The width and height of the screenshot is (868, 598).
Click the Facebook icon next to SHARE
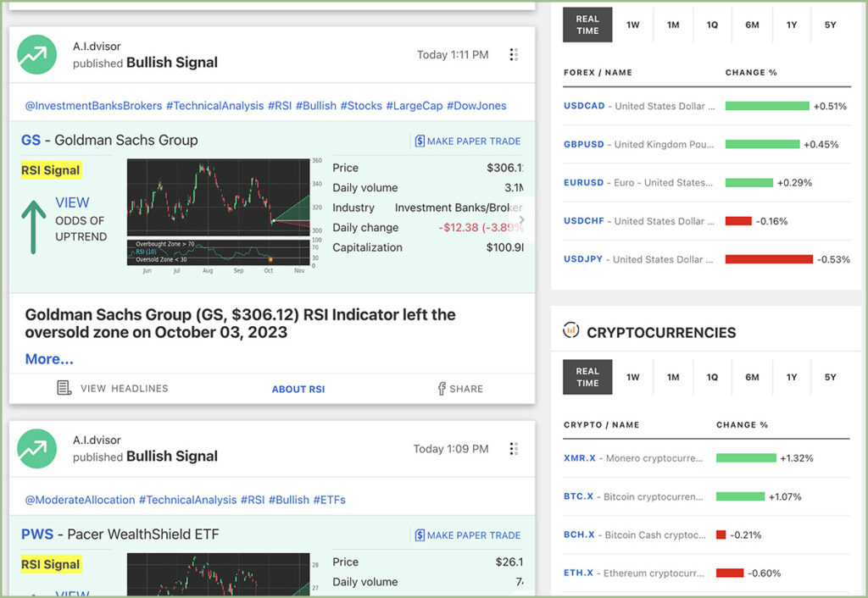click(441, 388)
